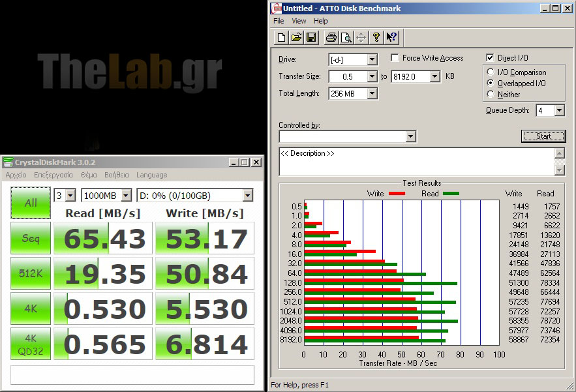Viewport: 576px width, 392px height.
Task: Click the 4K test button
Action: (31, 309)
